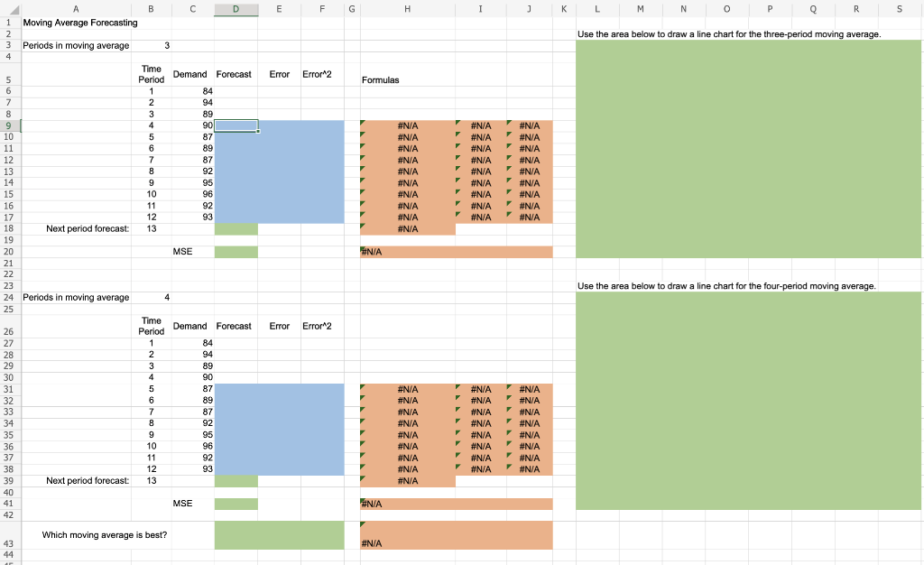The height and width of the screenshot is (565, 924).
Task: Click orange #N/A cell H20
Action: (x=457, y=252)
